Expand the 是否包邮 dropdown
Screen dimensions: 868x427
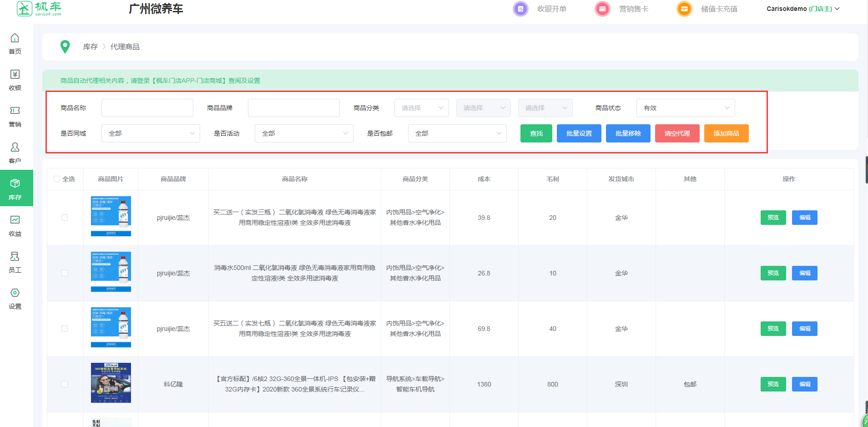coord(457,133)
